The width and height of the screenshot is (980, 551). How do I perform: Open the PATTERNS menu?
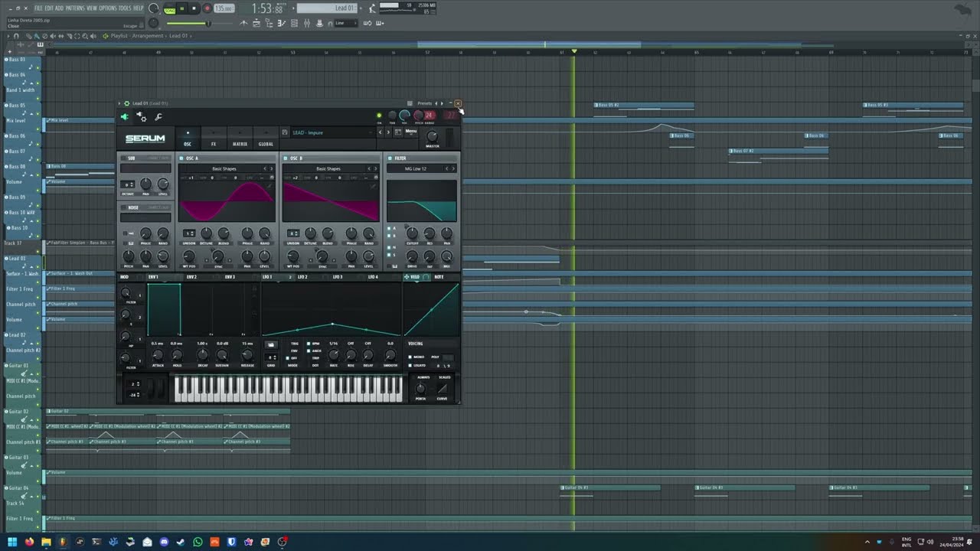pos(75,8)
